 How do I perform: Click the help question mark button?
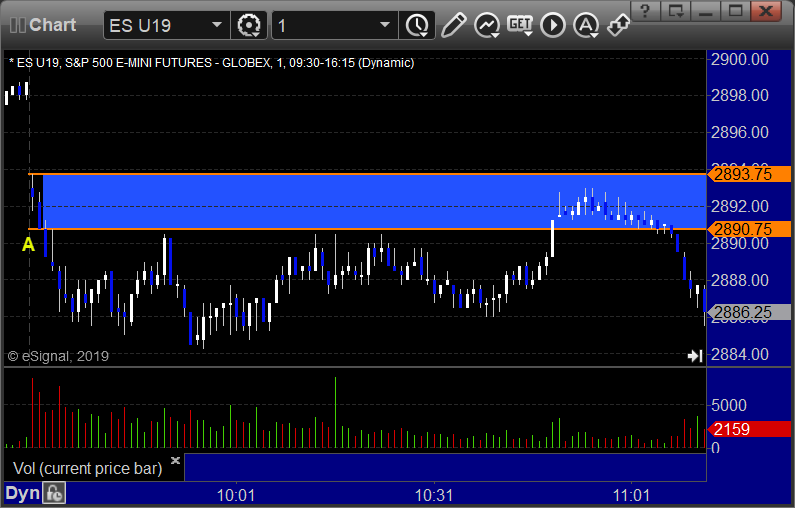645,10
